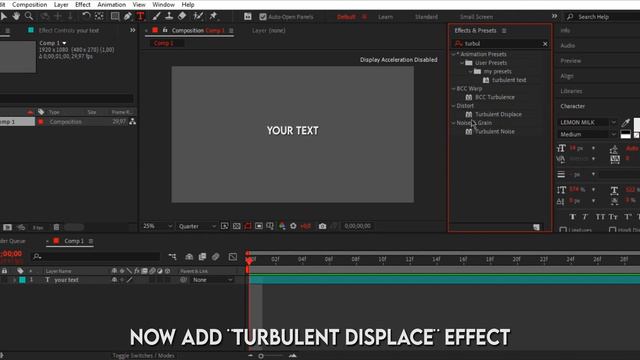Select the Rectangle shape tool
This screenshot has width=640, height=360.
point(115,16)
